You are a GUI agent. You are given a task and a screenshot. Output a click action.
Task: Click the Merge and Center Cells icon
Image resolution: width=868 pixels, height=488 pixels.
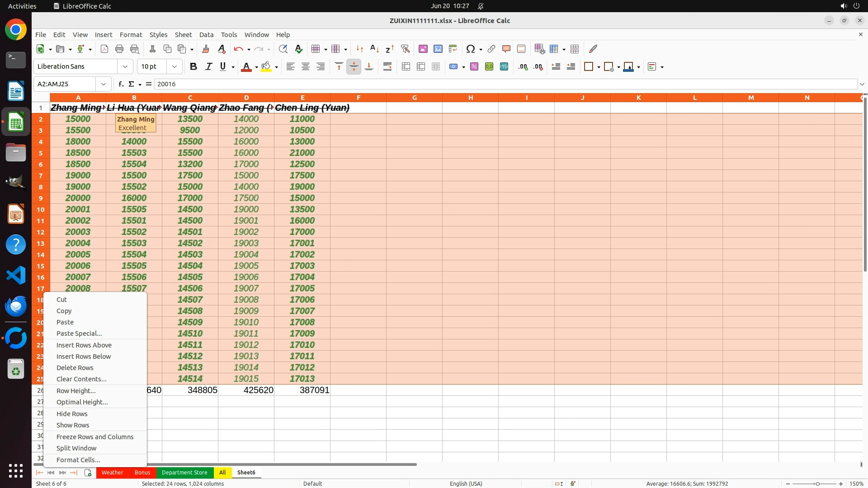pyautogui.click(x=406, y=66)
